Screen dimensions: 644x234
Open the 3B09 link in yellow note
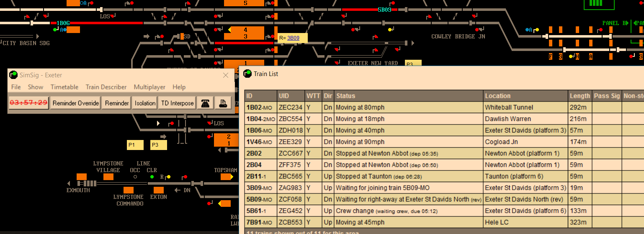293,38
